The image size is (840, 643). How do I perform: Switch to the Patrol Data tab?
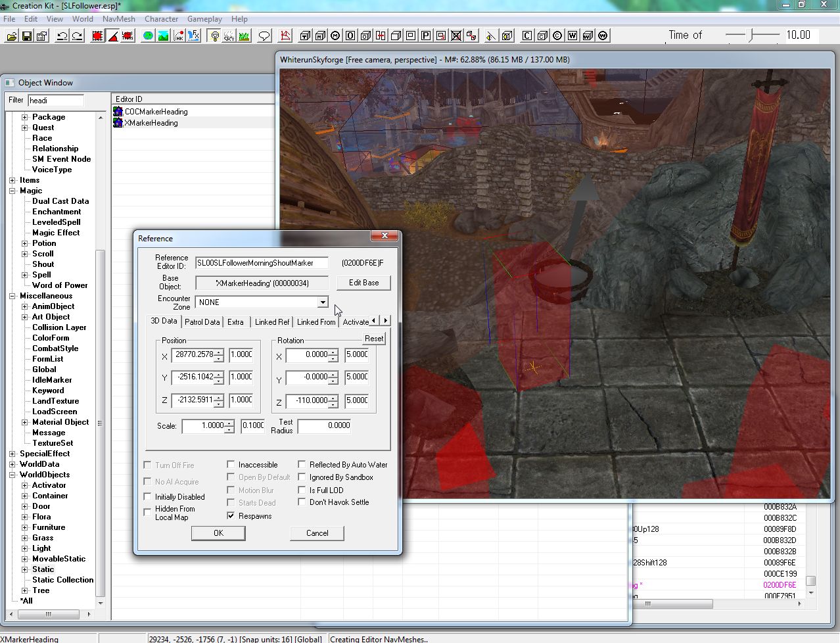pos(202,322)
